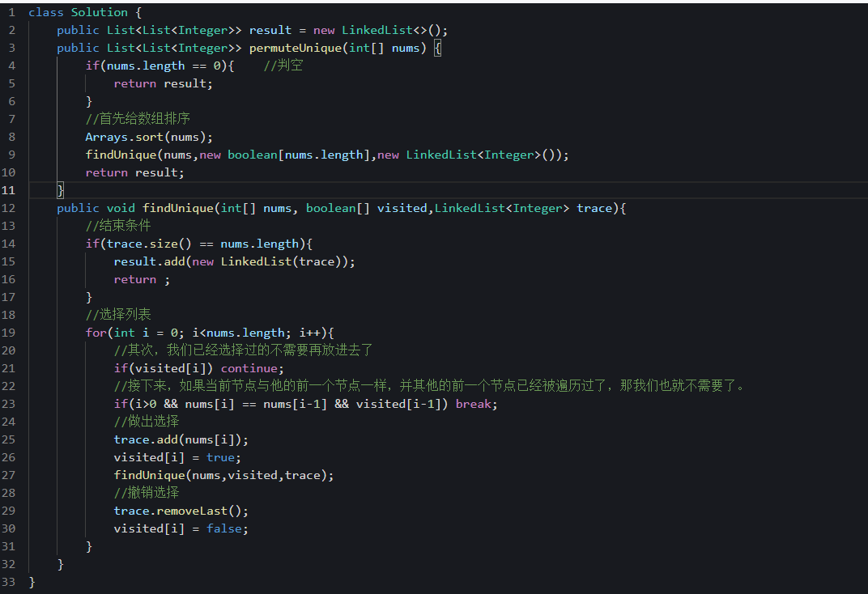Click the comment "//撤销选择"
This screenshot has width=868, height=594.
click(147, 493)
